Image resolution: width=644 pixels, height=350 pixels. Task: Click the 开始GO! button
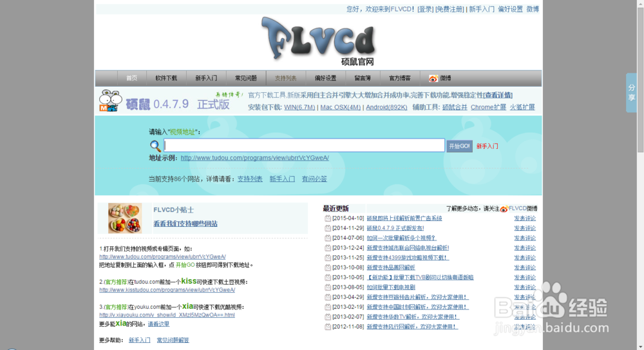pos(459,146)
